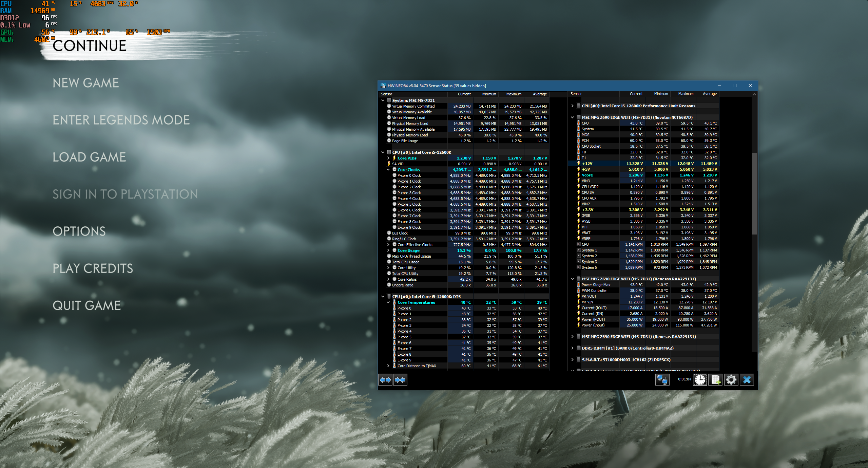The width and height of the screenshot is (868, 468).
Task: Select the P-core 0 Clock row
Action: pos(464,175)
